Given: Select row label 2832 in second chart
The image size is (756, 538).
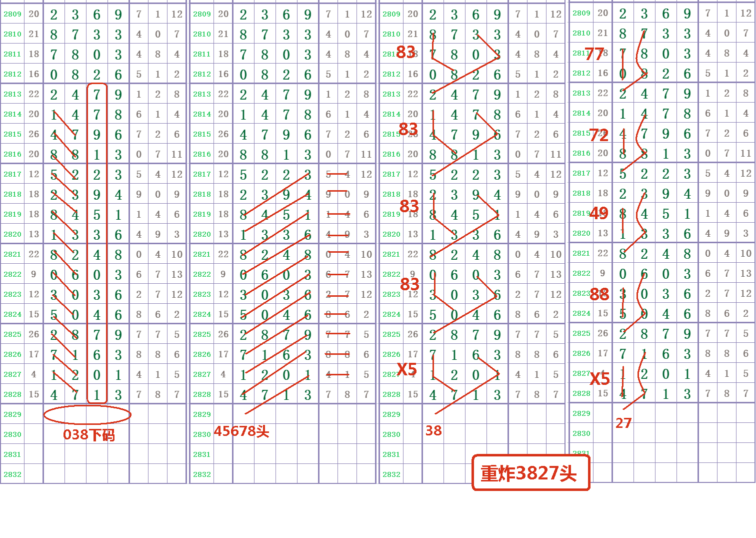Looking at the screenshot, I should coord(201,474).
